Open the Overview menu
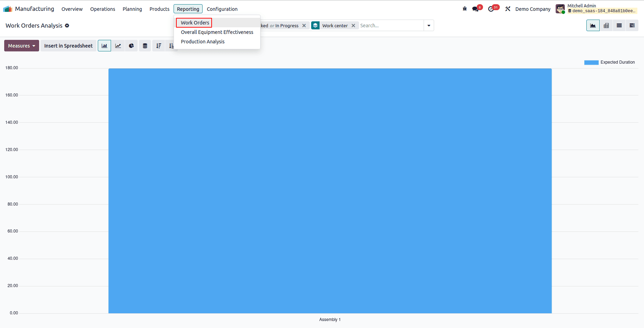The height and width of the screenshot is (328, 644). 72,9
